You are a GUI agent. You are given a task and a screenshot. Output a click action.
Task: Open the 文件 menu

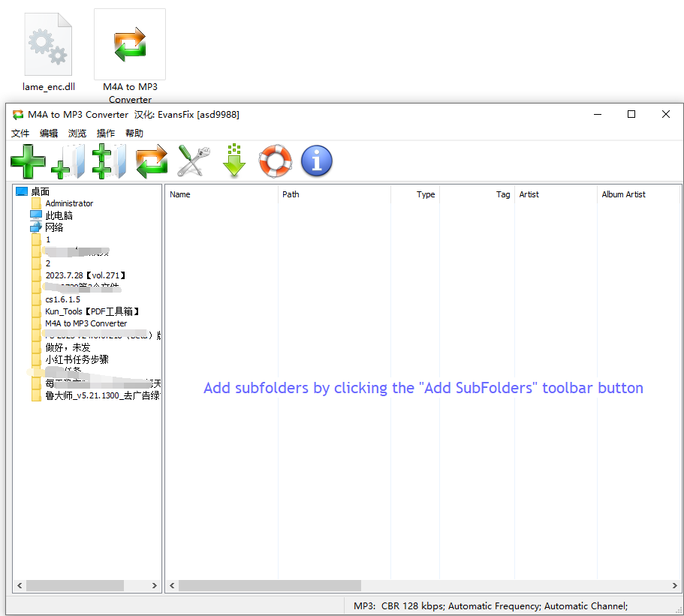[x=20, y=134]
